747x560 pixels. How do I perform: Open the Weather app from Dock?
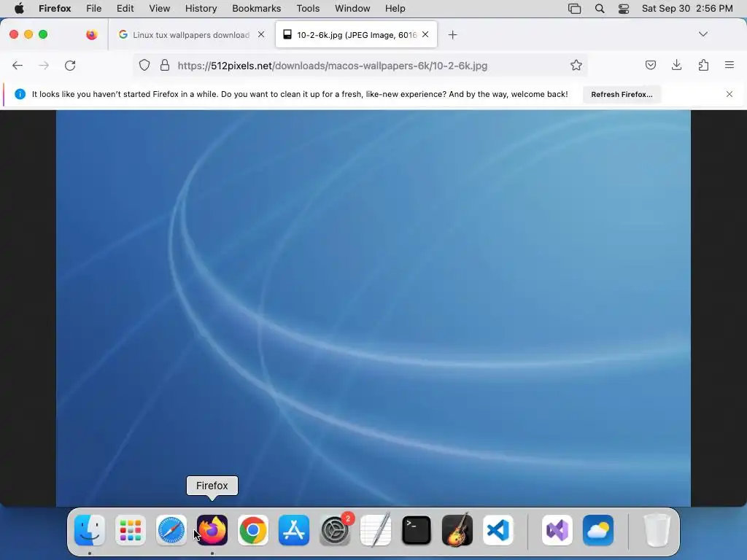pyautogui.click(x=598, y=530)
